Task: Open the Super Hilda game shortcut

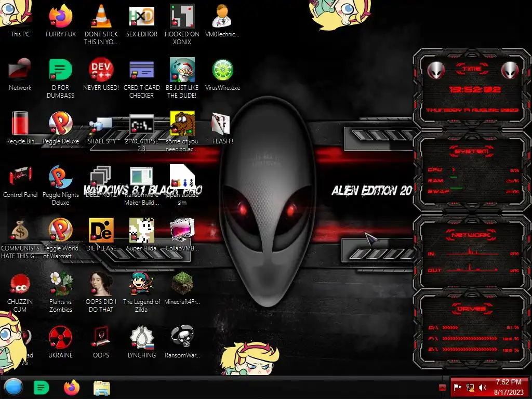Action: [x=141, y=235]
